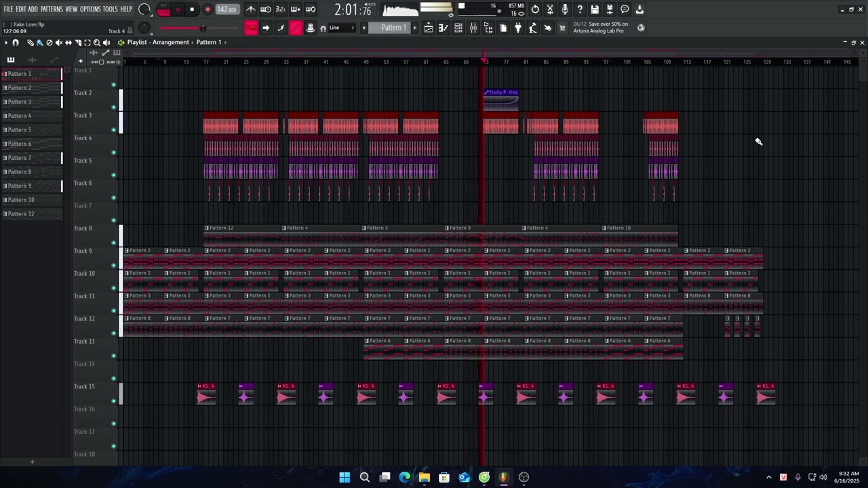The height and width of the screenshot is (488, 868).
Task: Open the help question mark icon
Action: (x=580, y=9)
